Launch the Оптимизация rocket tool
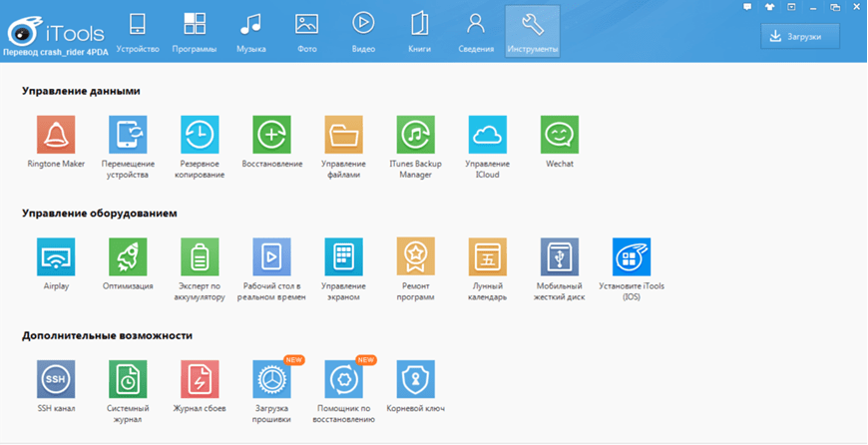The width and height of the screenshot is (868, 445). point(128,256)
